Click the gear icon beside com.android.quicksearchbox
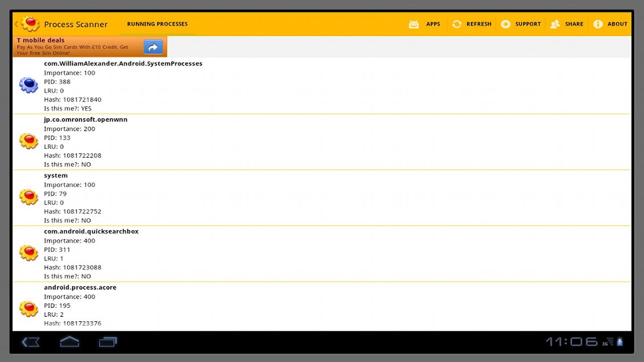Viewport: 644px width, 362px height. tap(29, 253)
